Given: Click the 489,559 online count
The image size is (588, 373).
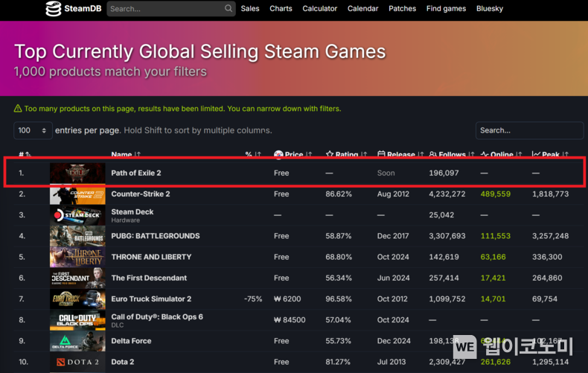Looking at the screenshot, I should (496, 194).
